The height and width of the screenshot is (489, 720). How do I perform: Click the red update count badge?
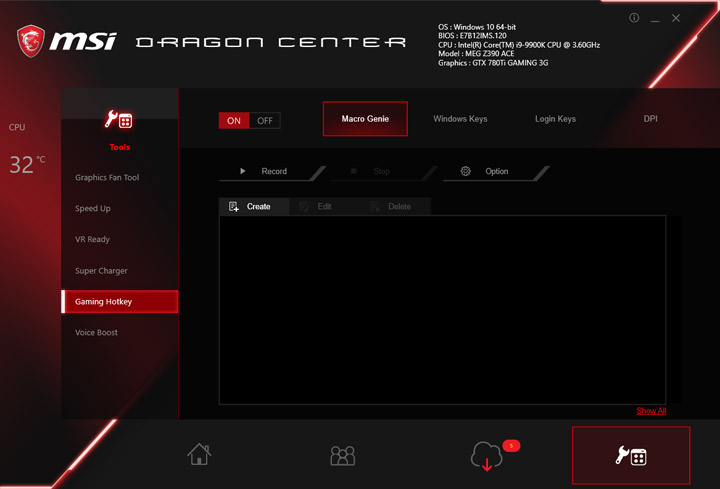pos(511,445)
